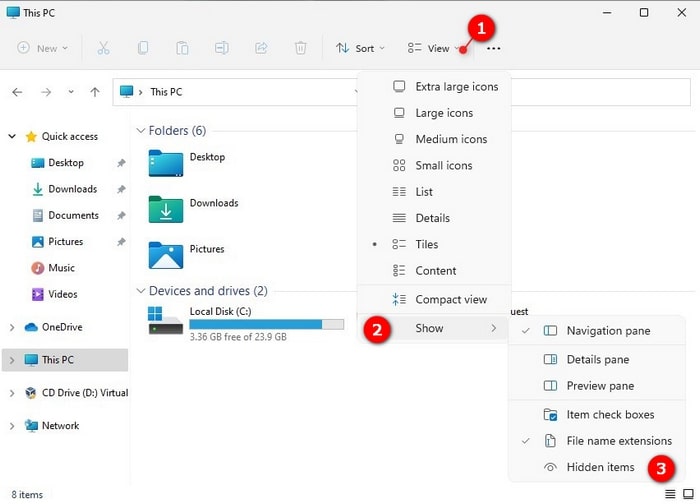Toggle the Details pane option
Screen dimensions: 700x504
597,359
